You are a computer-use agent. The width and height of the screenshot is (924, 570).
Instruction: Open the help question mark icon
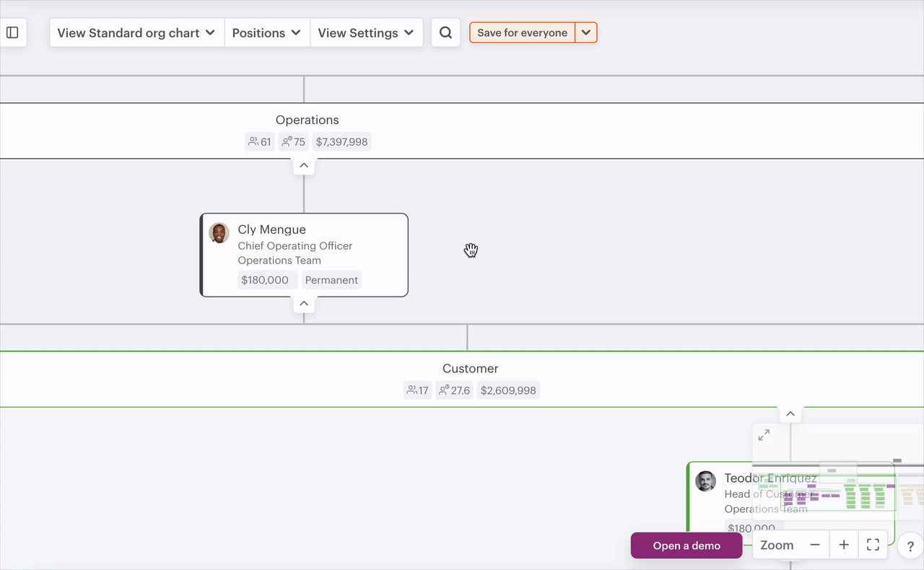click(x=910, y=546)
